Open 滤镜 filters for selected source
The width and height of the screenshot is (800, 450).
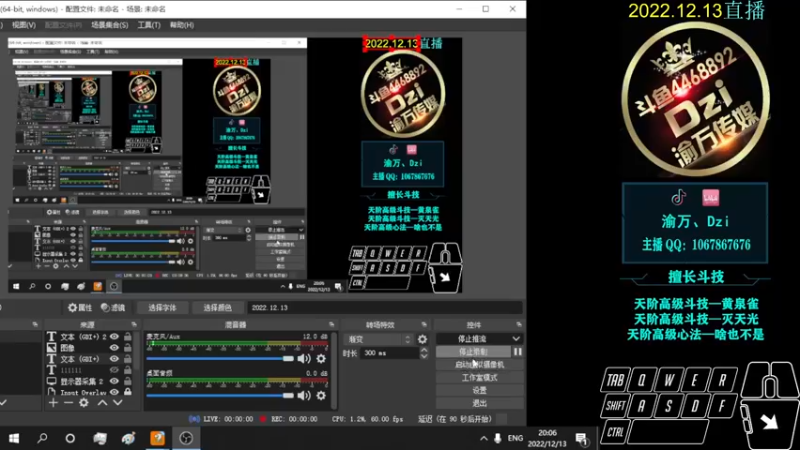pos(113,308)
